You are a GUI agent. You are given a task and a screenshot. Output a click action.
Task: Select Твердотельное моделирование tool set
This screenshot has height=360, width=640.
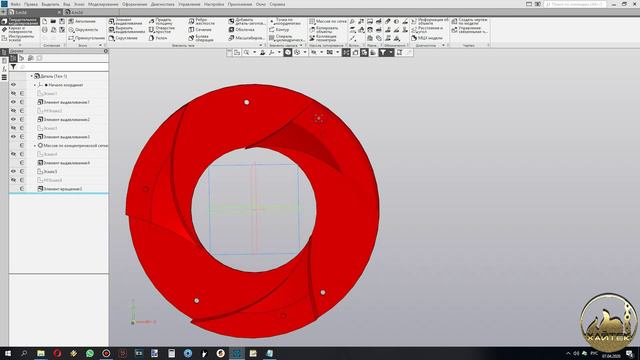(x=20, y=21)
